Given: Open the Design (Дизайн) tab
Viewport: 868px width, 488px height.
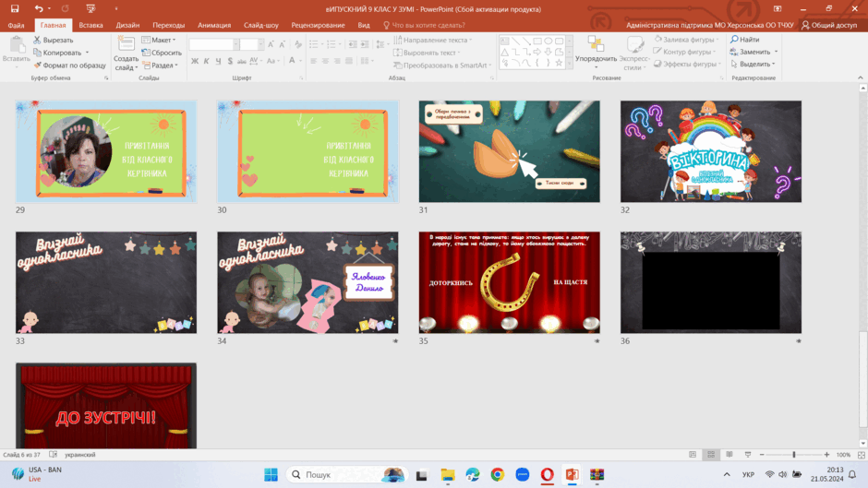Looking at the screenshot, I should tap(127, 25).
